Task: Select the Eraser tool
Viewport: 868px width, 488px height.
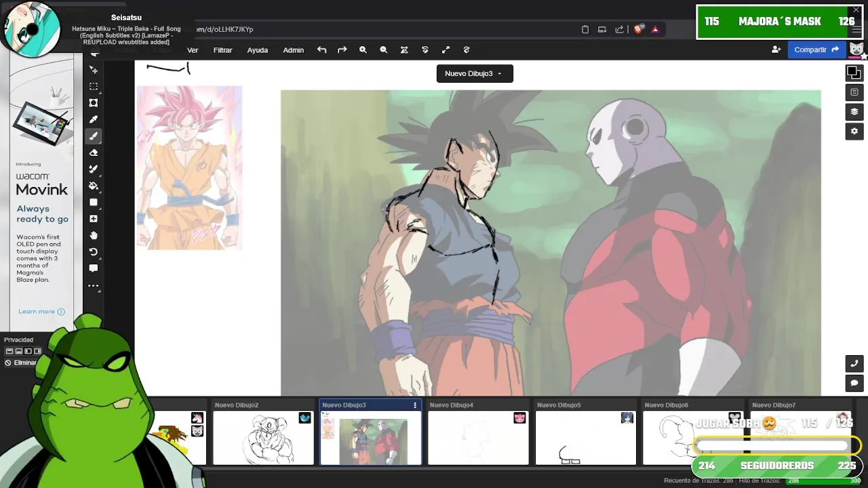Action: click(94, 152)
